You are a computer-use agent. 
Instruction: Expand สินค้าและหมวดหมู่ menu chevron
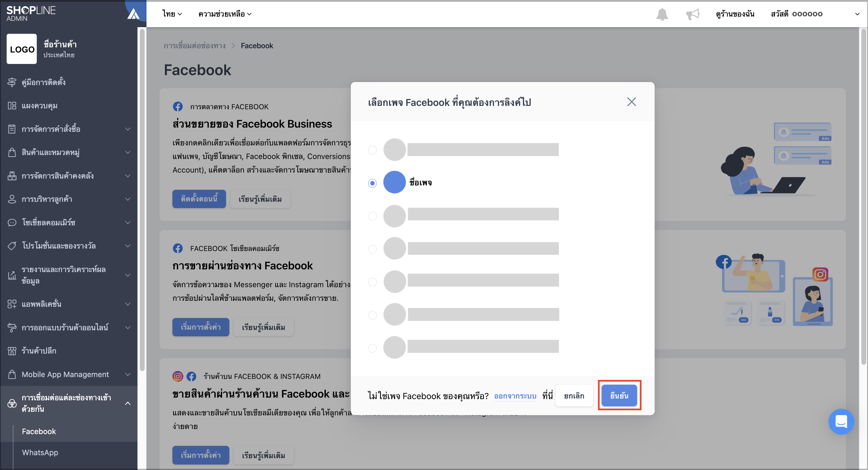[x=128, y=152]
